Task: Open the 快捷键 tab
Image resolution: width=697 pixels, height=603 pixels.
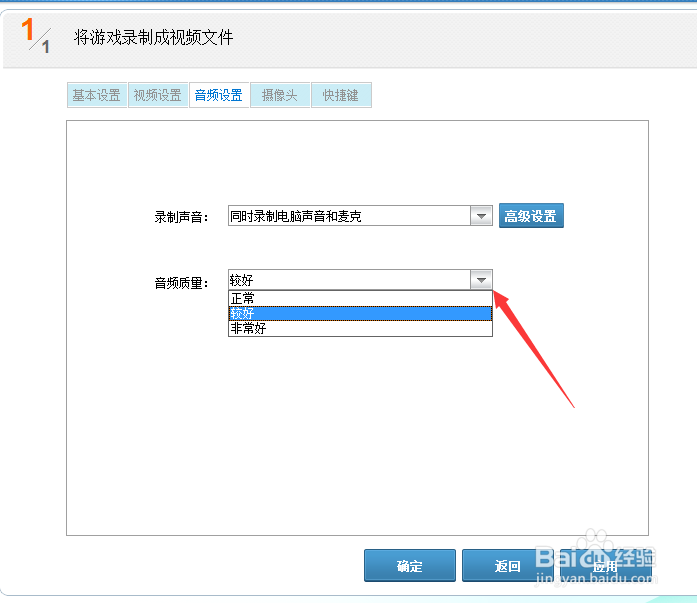Action: click(x=341, y=95)
